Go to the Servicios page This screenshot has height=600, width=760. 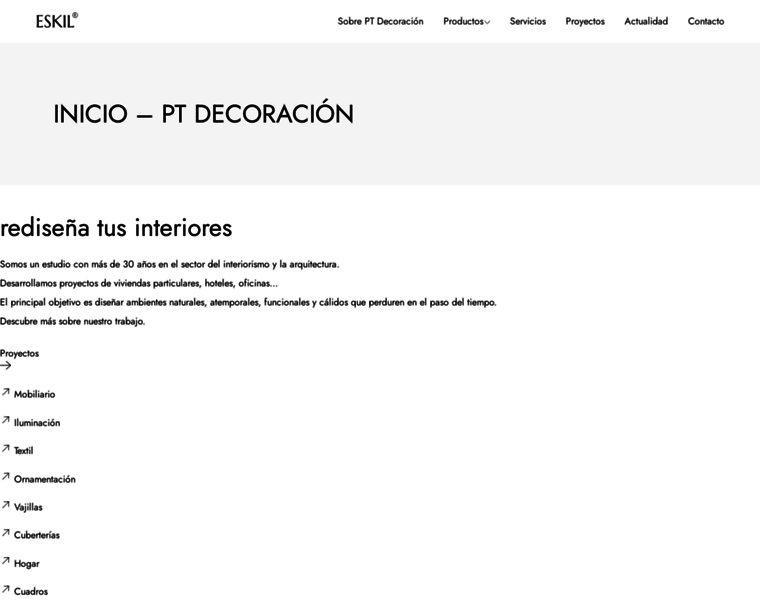[528, 21]
